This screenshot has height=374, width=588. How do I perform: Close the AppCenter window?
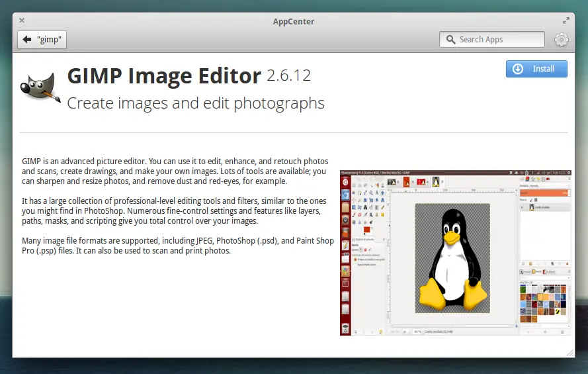coord(22,21)
